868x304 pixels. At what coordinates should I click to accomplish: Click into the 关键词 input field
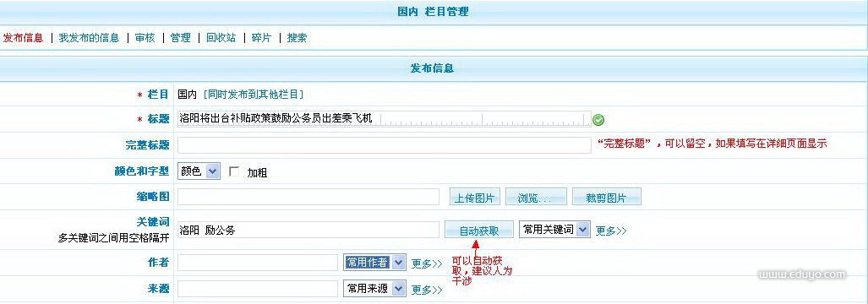pos(308,230)
